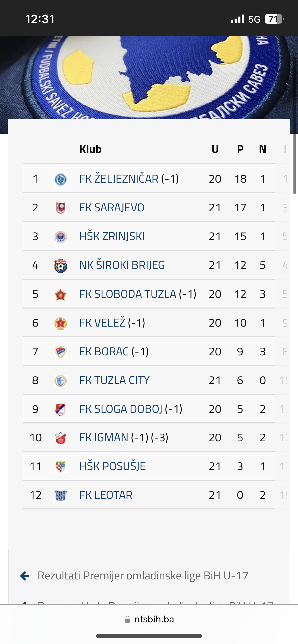Select the U column header
This screenshot has width=298, height=644.
point(215,149)
